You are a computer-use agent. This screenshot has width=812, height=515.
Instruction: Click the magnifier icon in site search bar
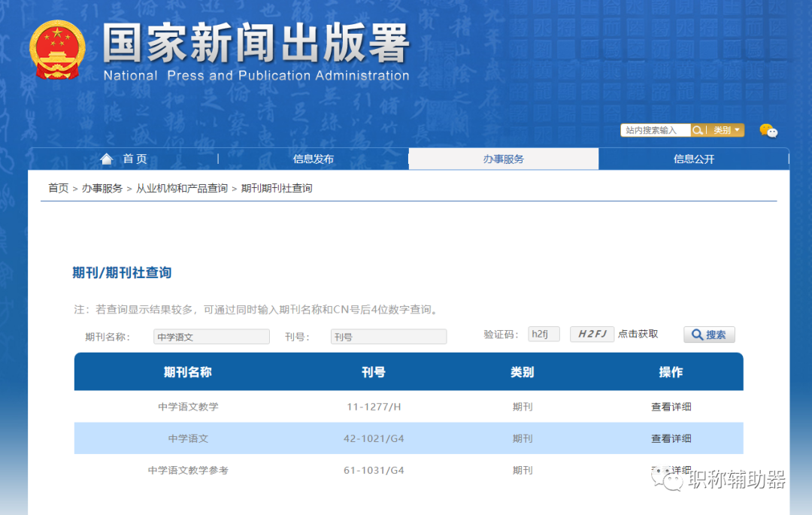click(x=698, y=130)
